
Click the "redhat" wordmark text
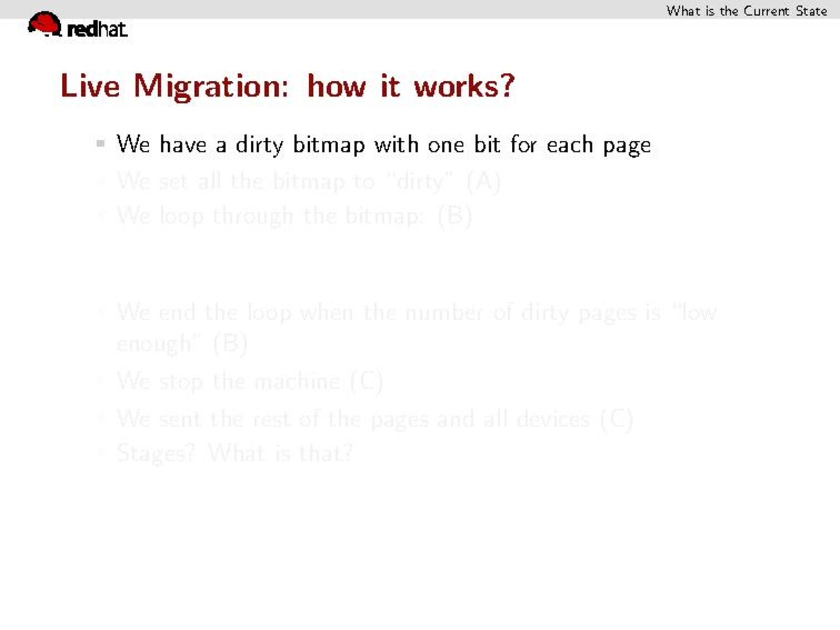tap(97, 29)
